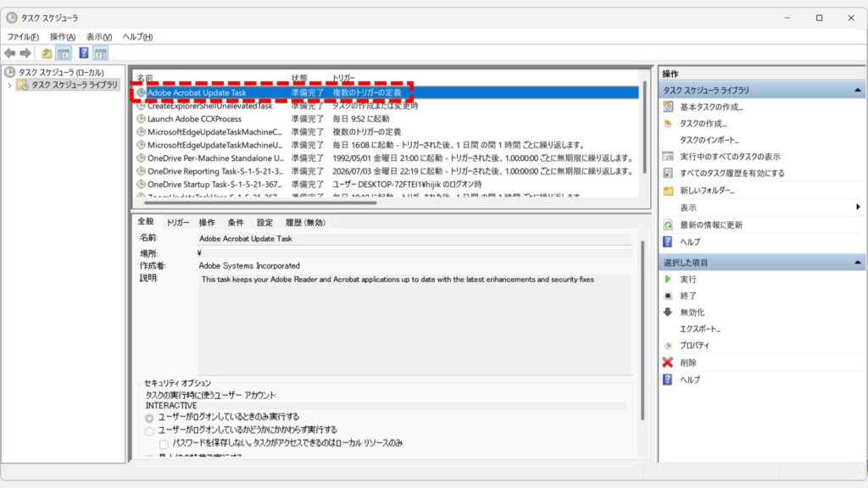Click エクスポート action link

pos(699,329)
